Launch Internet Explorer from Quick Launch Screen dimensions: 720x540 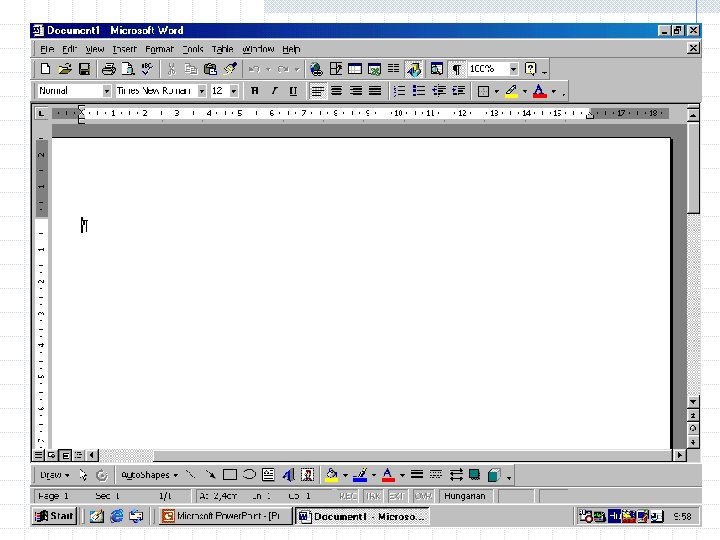point(117,516)
